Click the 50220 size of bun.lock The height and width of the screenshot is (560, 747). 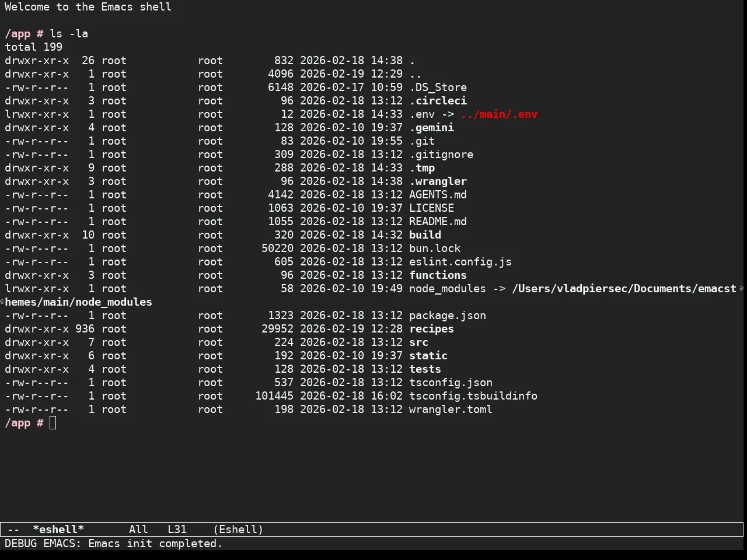(277, 249)
